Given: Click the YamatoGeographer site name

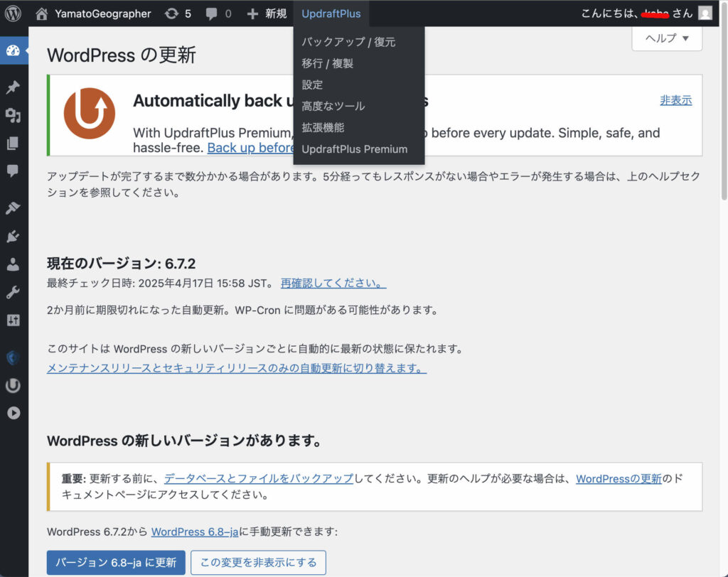Looking at the screenshot, I should tap(103, 14).
